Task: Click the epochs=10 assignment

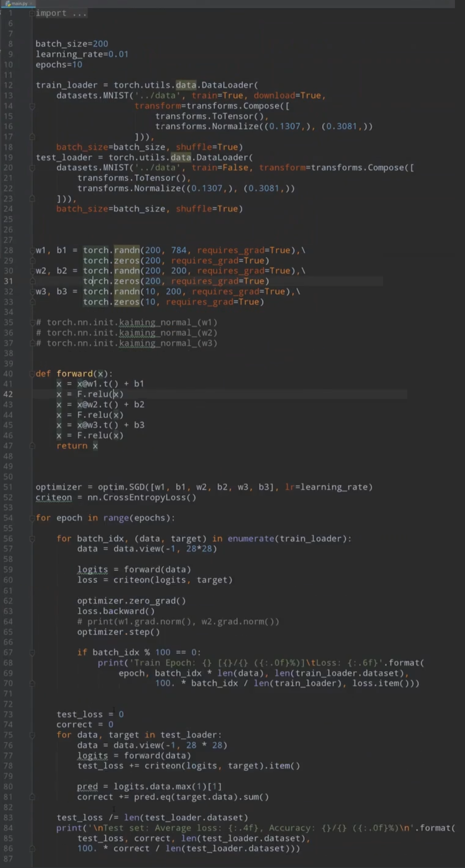Action: click(59, 65)
